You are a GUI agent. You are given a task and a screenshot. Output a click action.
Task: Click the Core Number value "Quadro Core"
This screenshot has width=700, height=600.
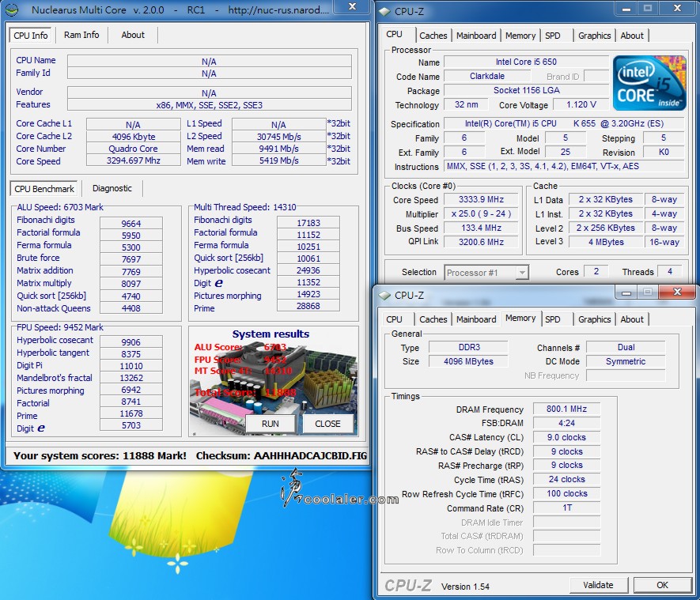[134, 149]
